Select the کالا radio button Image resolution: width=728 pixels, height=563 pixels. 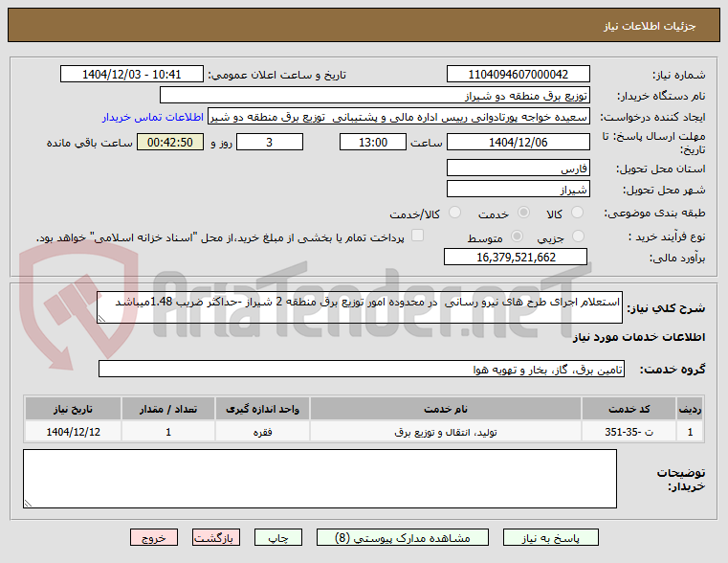point(578,213)
